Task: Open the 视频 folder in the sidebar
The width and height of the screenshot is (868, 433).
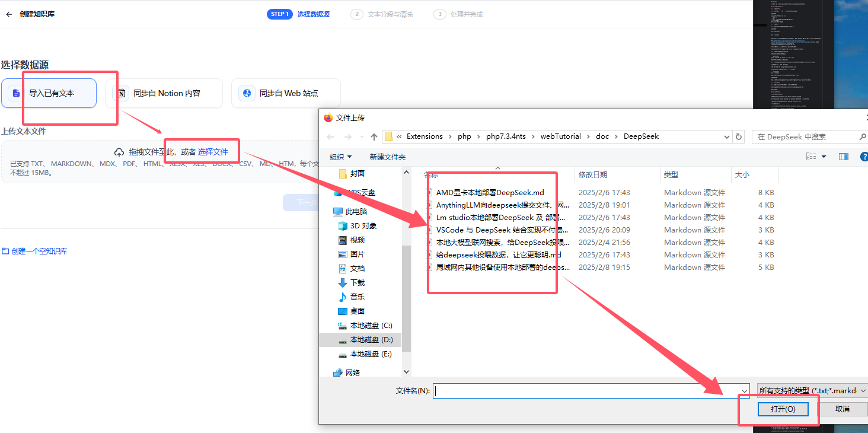Action: (351, 240)
